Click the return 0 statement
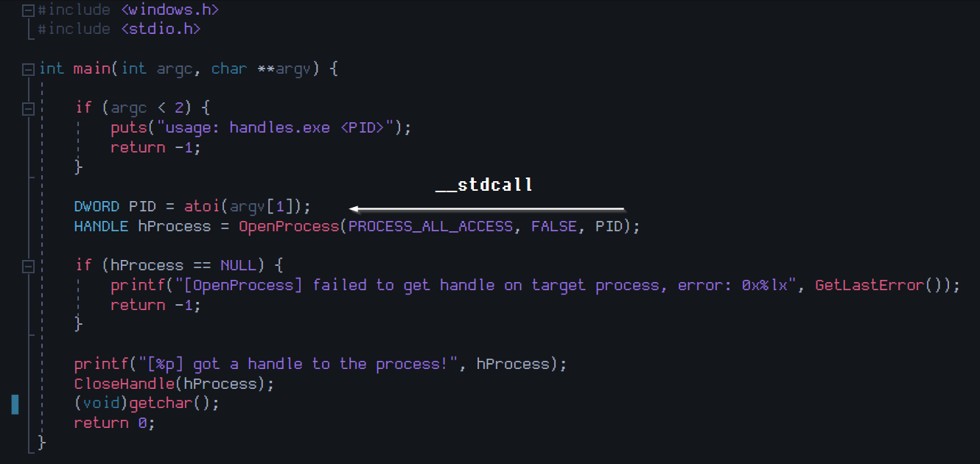Viewport: 980px width, 464px height. [115, 423]
